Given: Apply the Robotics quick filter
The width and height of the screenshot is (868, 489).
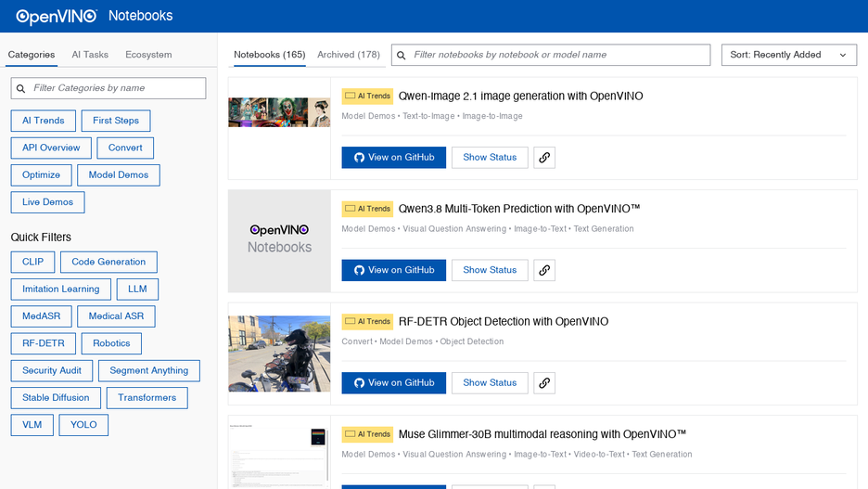Looking at the screenshot, I should 111,343.
